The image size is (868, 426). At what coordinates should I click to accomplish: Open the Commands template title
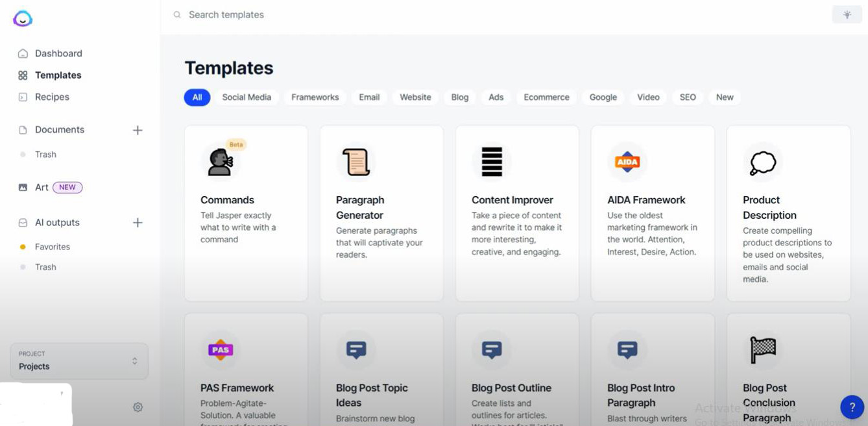(227, 200)
